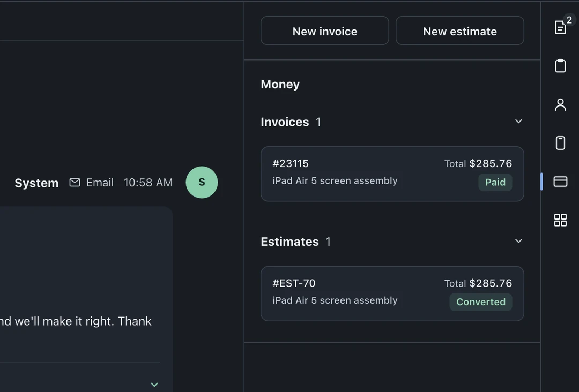Screen dimensions: 579x392
Task: Click iPad Air 5 description in invoice card
Action: [x=335, y=180]
